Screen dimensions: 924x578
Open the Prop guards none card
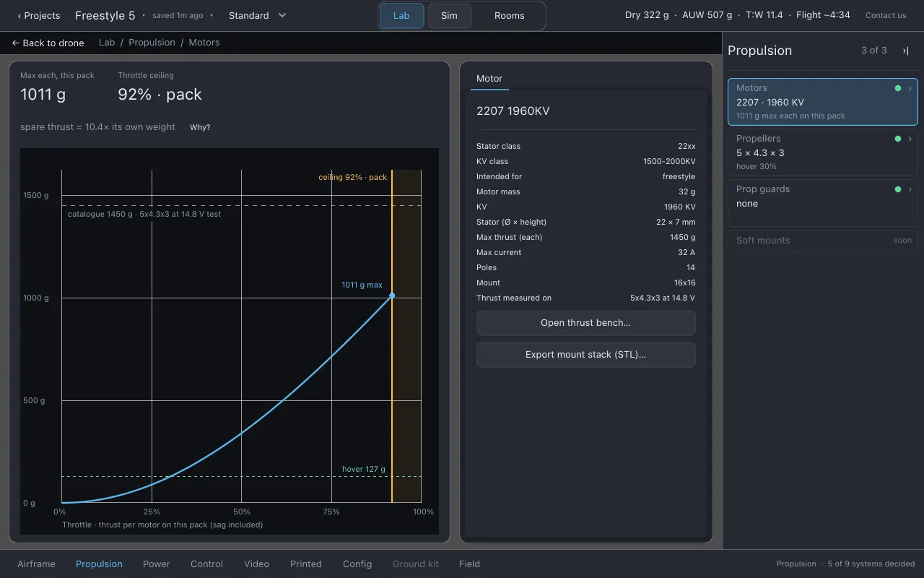822,203
